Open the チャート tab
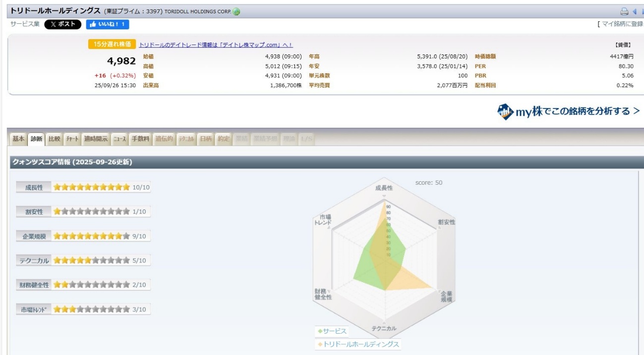This screenshot has width=644, height=355. [x=72, y=139]
